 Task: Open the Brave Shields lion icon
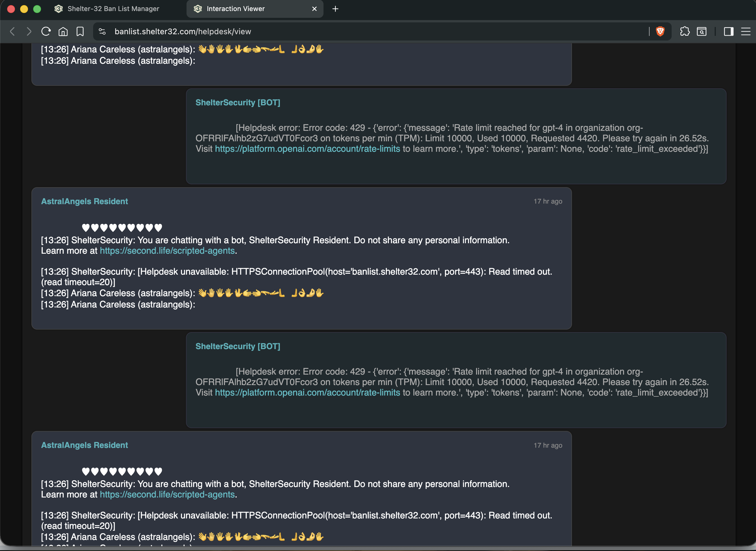[x=660, y=31]
